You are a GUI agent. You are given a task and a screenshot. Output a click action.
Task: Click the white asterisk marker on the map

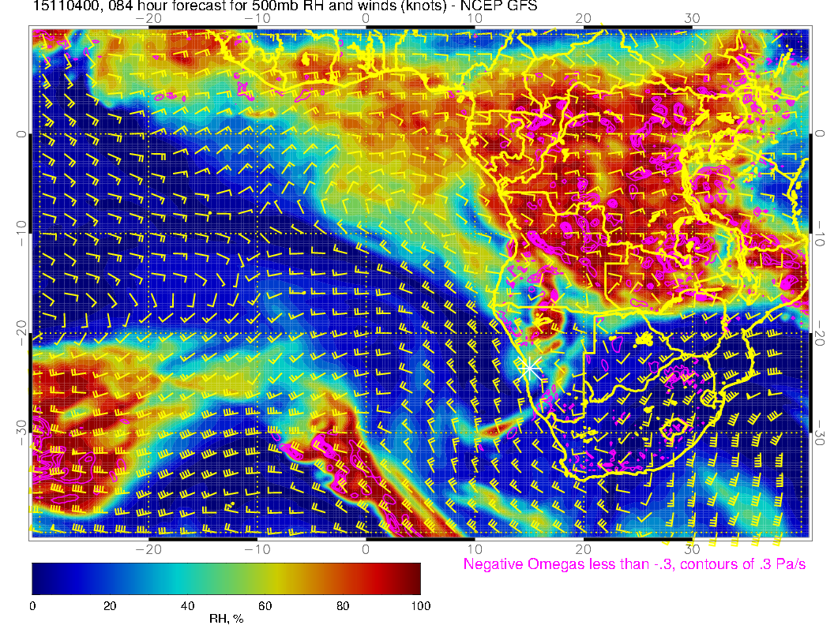pos(530,368)
